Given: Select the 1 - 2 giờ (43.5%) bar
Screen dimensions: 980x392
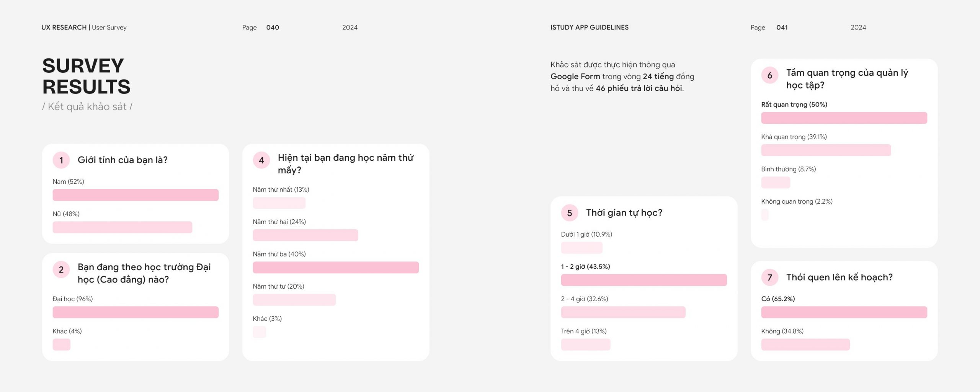Looking at the screenshot, I should pos(644,280).
